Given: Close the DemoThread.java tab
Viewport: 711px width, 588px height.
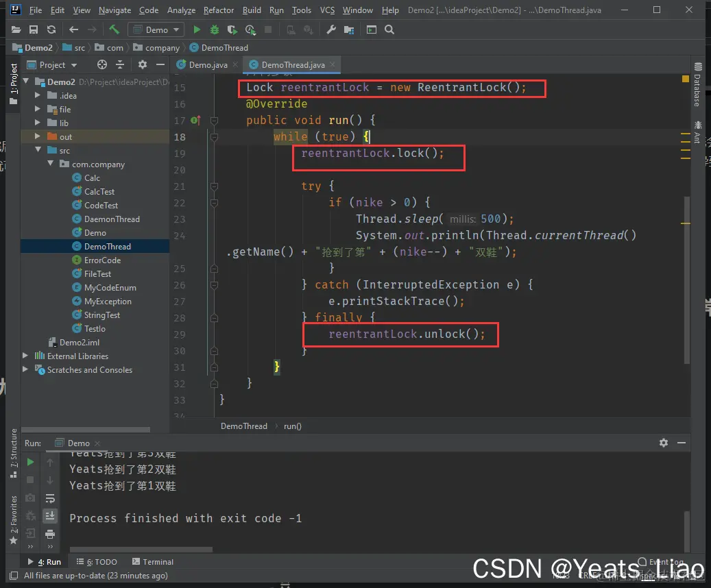Looking at the screenshot, I should point(333,65).
